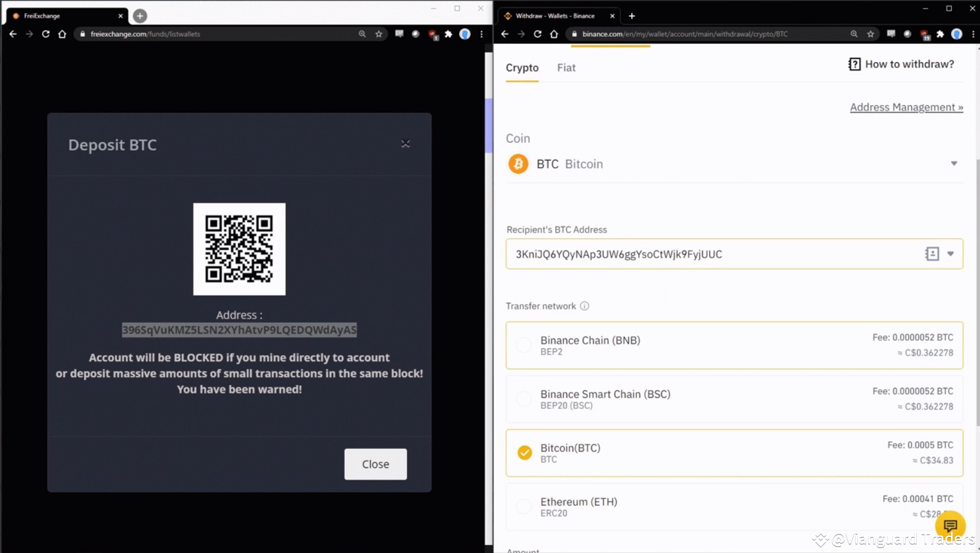980x553 pixels.
Task: Open a new tab in FreiExchange window
Action: [140, 16]
